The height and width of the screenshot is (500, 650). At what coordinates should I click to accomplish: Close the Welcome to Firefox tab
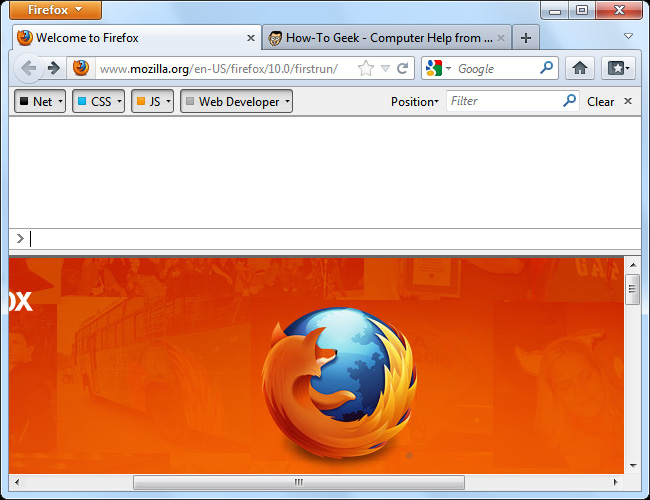[x=250, y=38]
